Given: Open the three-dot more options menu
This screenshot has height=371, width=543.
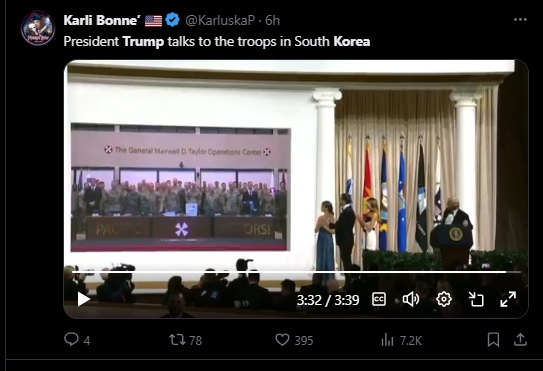Looking at the screenshot, I should tap(520, 20).
